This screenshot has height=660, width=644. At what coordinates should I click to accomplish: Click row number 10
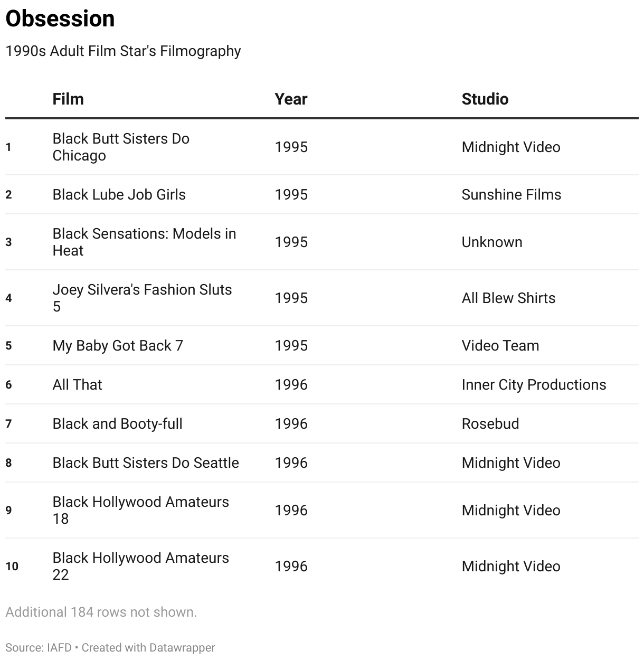tap(12, 566)
